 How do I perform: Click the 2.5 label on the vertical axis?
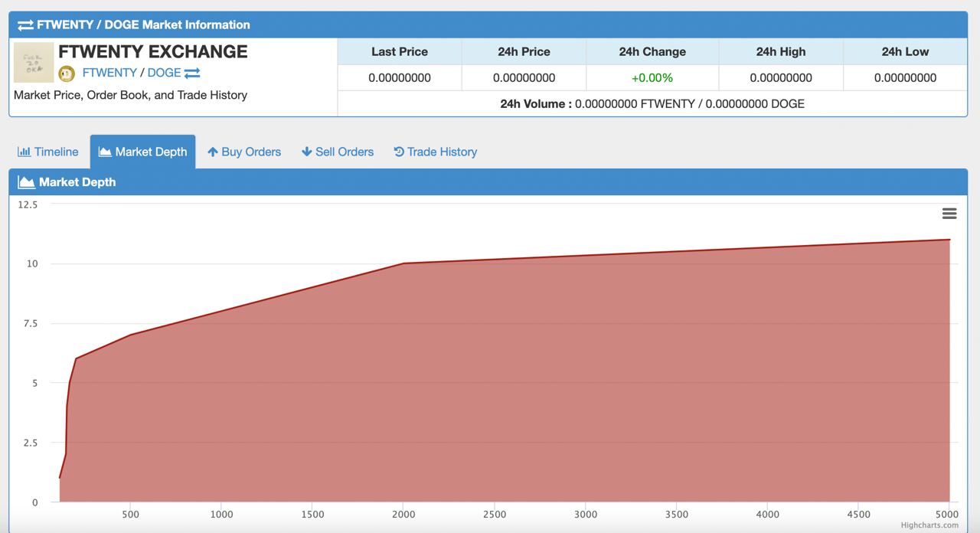coord(31,443)
